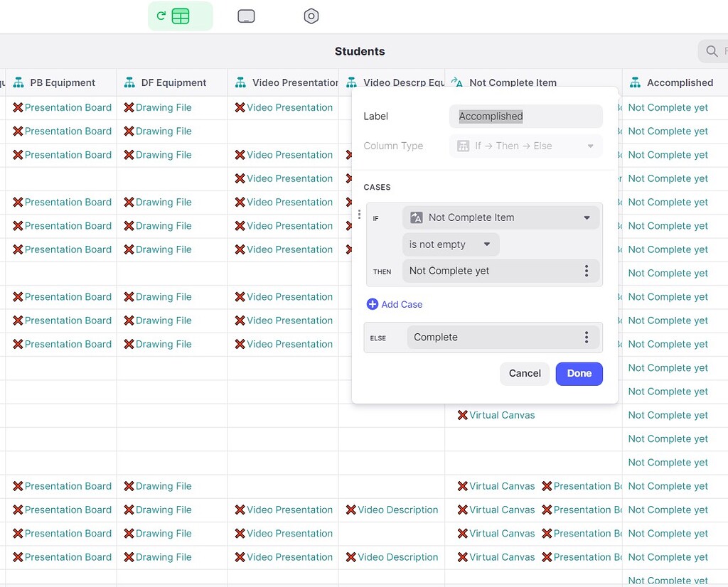Change the 'is not empty' operator dropdown
The height and width of the screenshot is (587, 728).
coord(450,244)
